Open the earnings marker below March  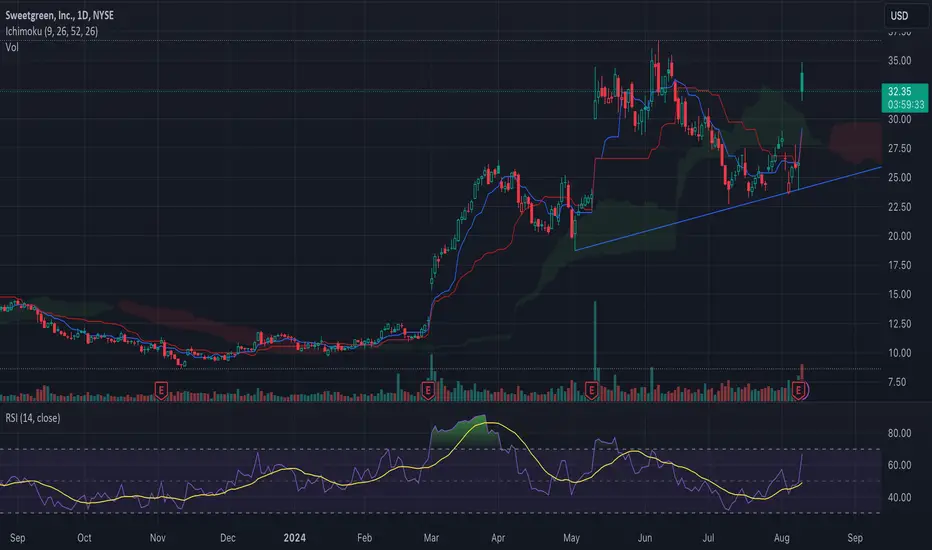pyautogui.click(x=428, y=391)
